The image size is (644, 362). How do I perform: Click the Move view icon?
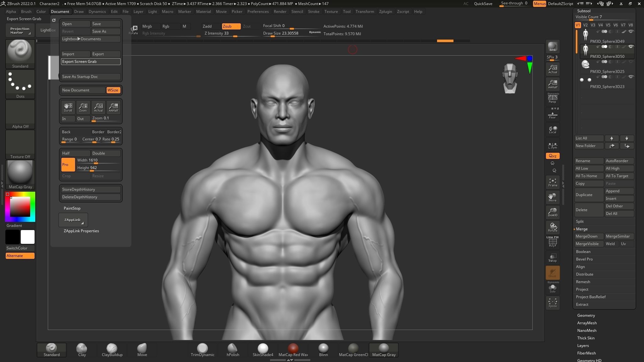pyautogui.click(x=552, y=197)
